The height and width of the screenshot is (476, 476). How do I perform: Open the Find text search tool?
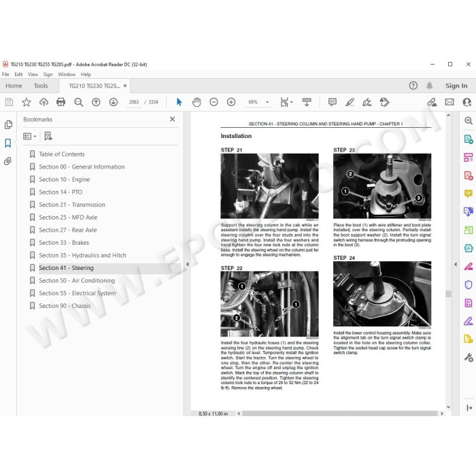coord(79,102)
